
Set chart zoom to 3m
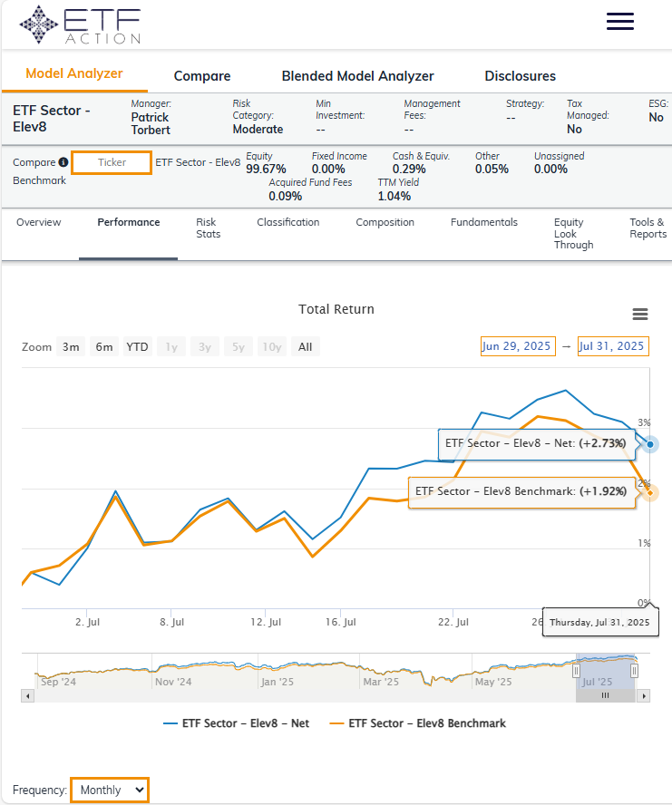tap(71, 347)
